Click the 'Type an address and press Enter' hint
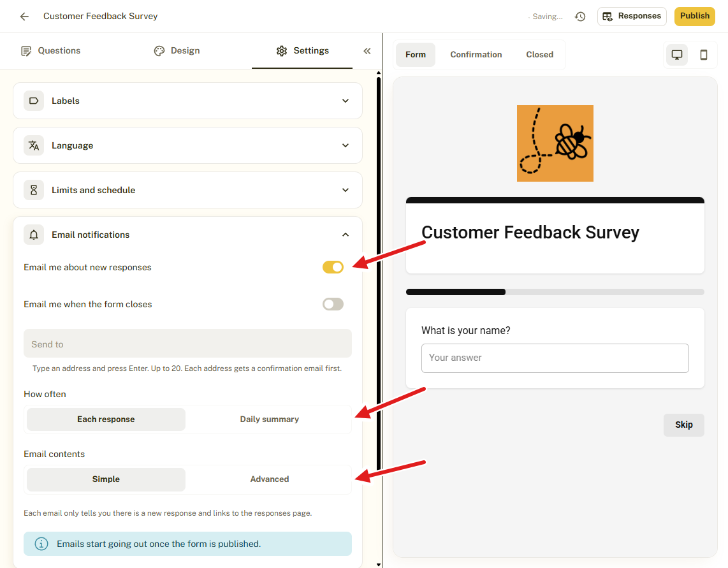The height and width of the screenshot is (568, 728). pyautogui.click(x=187, y=368)
